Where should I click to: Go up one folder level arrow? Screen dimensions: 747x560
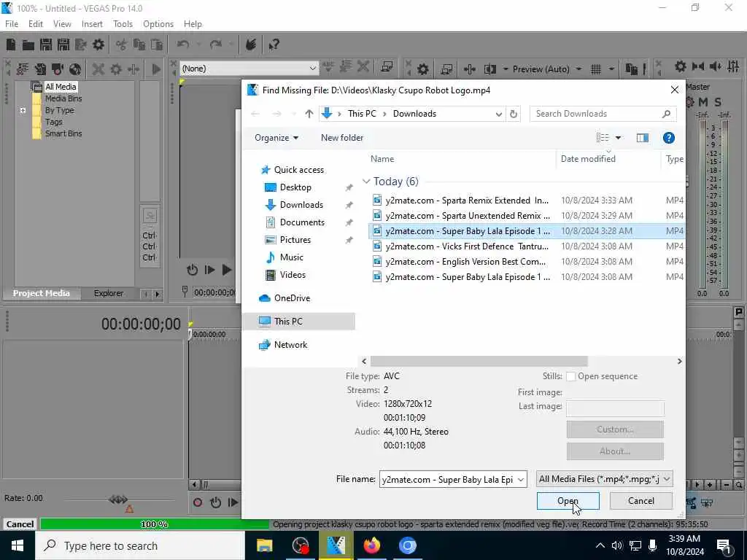pyautogui.click(x=309, y=114)
